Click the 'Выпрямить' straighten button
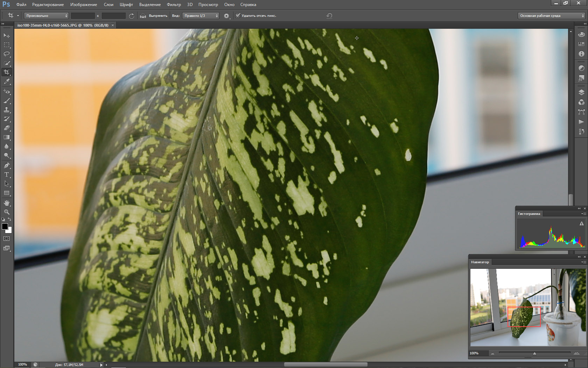This screenshot has width=588, height=368. tap(154, 16)
